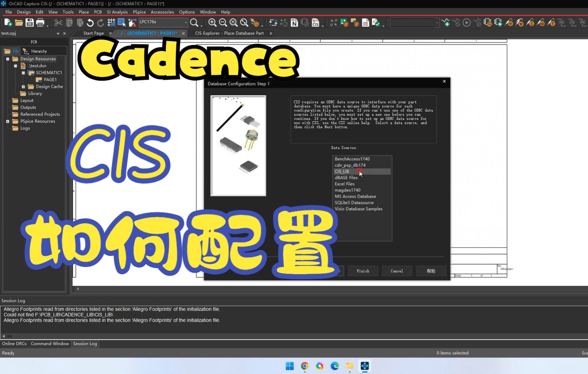The width and height of the screenshot is (588, 374).
Task: Open the SI Analysis menu
Action: [x=117, y=12]
